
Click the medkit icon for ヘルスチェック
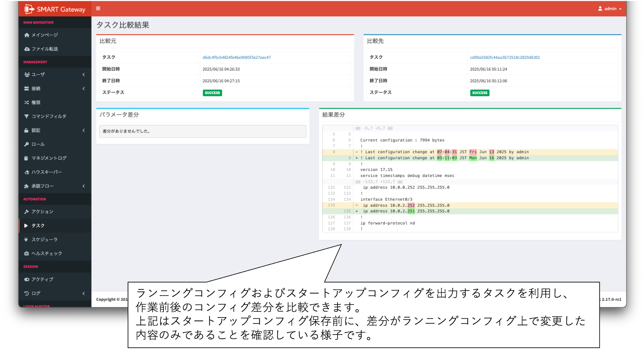26,253
